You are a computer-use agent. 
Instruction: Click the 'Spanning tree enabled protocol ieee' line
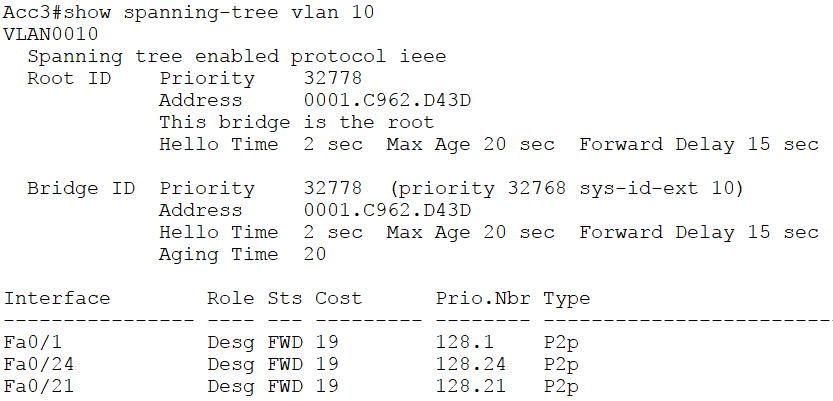236,56
